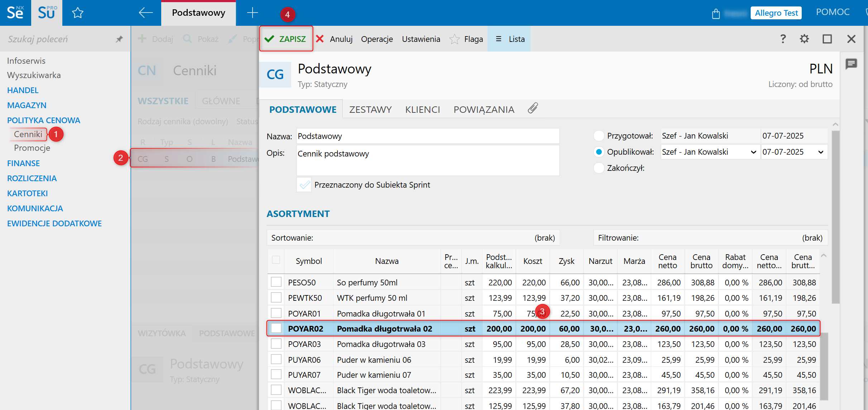Click the back arrow icon

[x=145, y=13]
